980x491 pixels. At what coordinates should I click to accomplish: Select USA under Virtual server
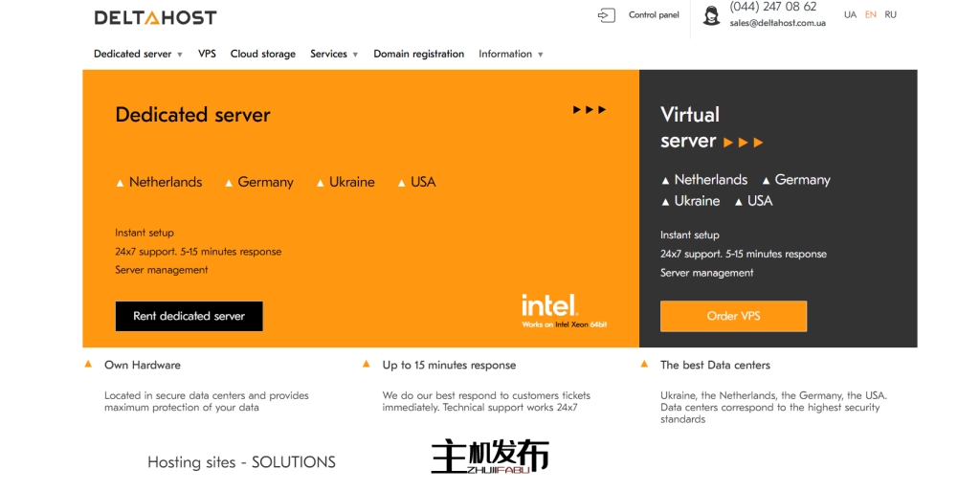click(754, 201)
